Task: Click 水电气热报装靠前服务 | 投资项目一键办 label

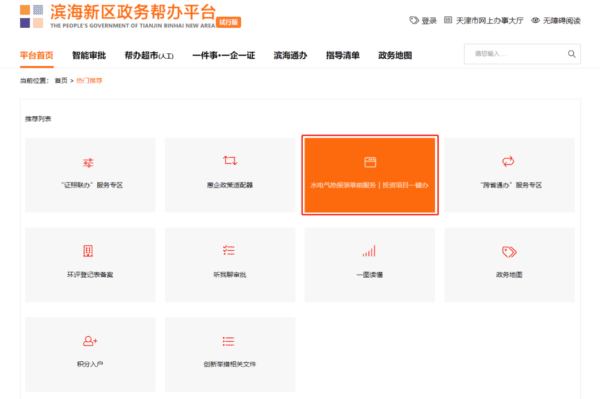Action: [x=370, y=185]
